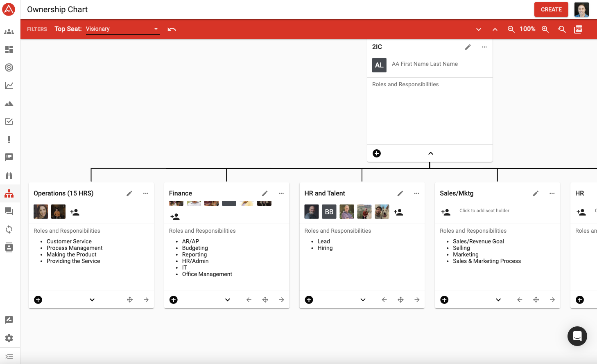Expand all seats with toolbar down chevron
This screenshot has width=597, height=364.
click(x=478, y=29)
